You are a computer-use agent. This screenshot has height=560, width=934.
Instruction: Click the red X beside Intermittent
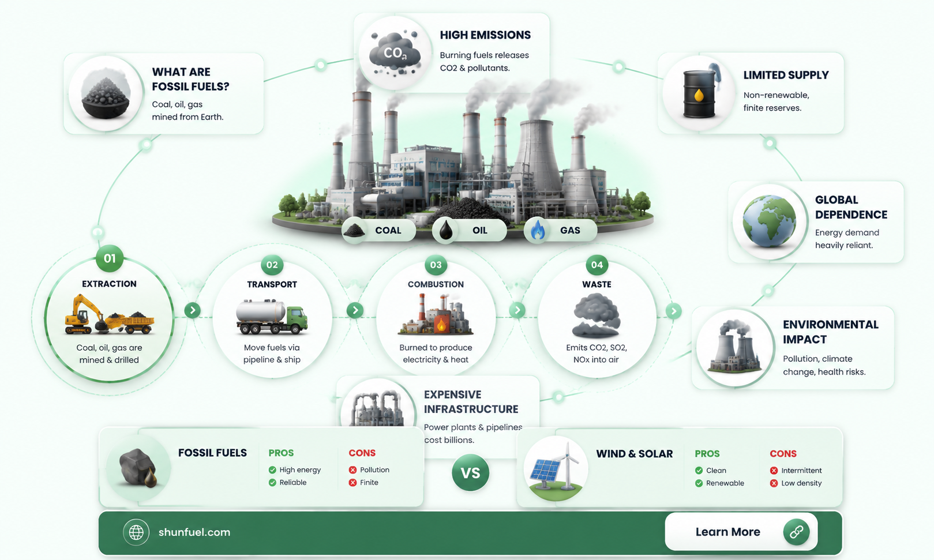[x=774, y=471]
